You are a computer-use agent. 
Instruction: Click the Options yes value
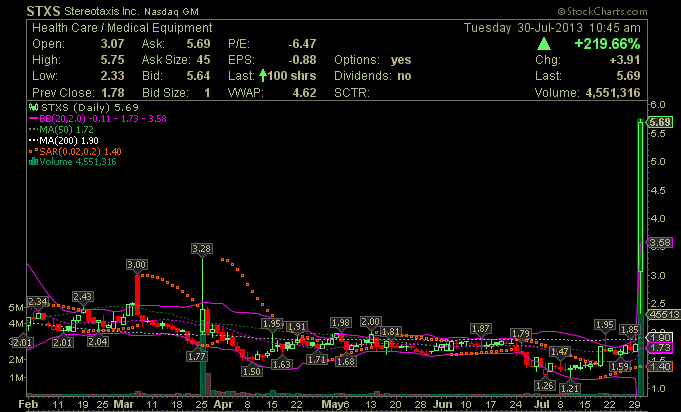pyautogui.click(x=400, y=60)
